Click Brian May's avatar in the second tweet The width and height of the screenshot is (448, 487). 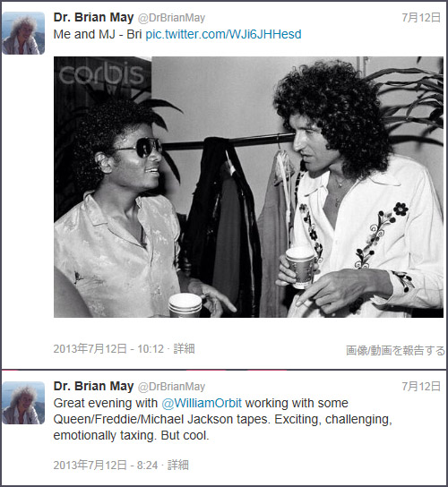coord(23,403)
